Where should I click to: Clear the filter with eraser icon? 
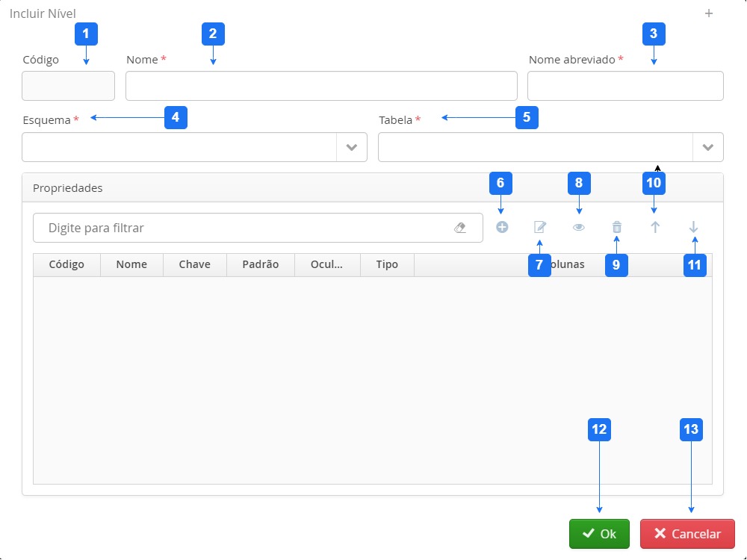click(460, 228)
